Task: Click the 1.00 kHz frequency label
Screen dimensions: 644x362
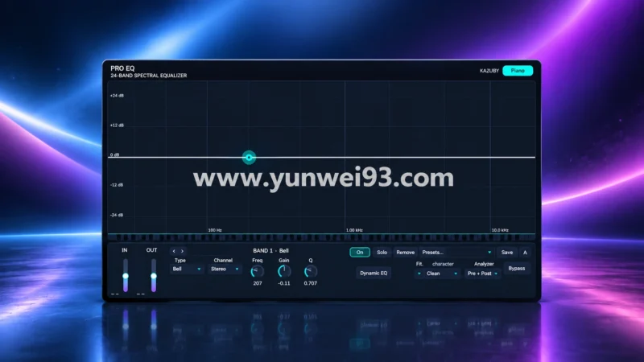Action: [354, 230]
